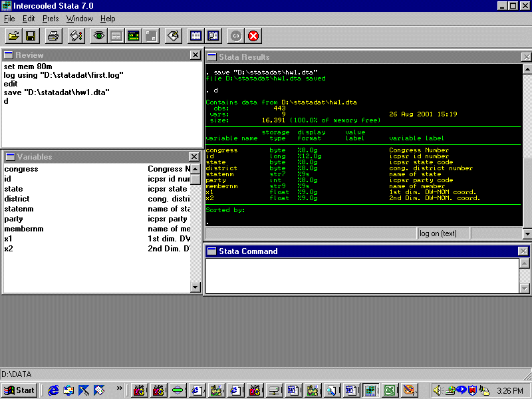The width and height of the screenshot is (532, 399).
Task: Open the Viewer eye icon
Action: 99,35
